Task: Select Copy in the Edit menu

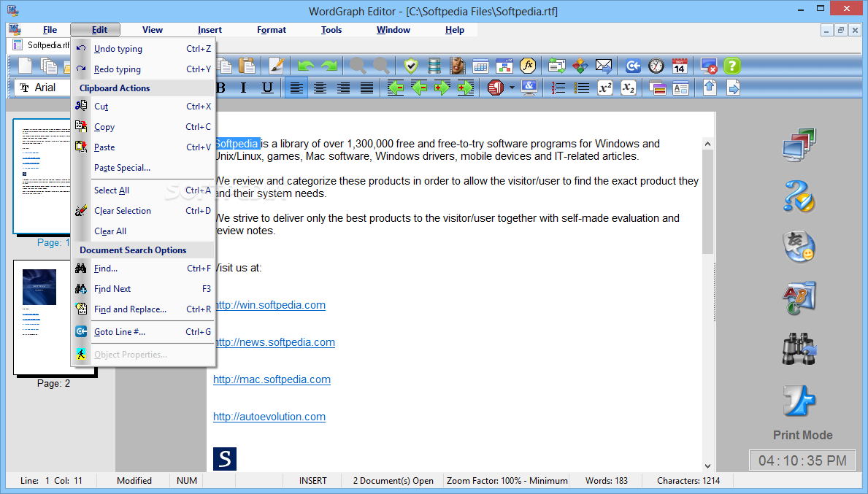Action: (143, 127)
